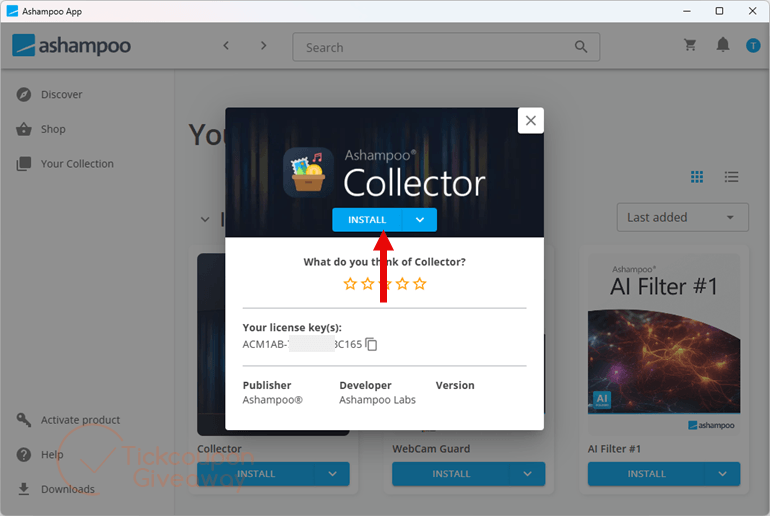
Task: Close the Collector details dialog
Action: click(x=531, y=121)
